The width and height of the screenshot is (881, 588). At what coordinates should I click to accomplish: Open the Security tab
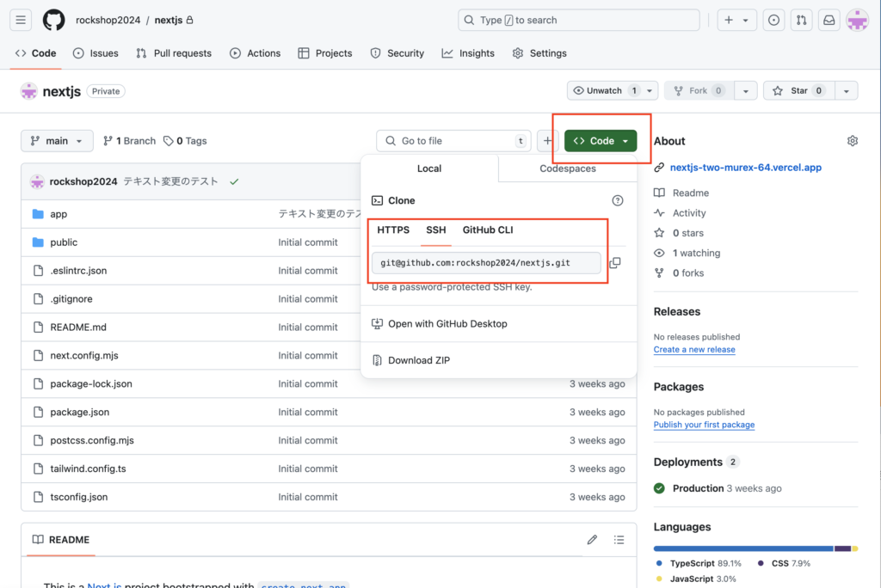click(x=397, y=53)
